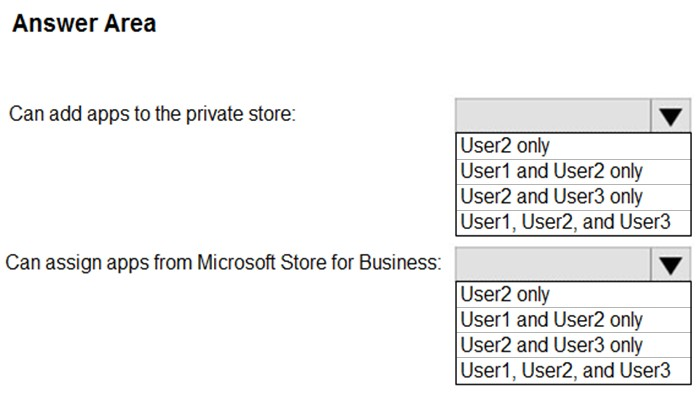Image resolution: width=699 pixels, height=394 pixels.
Task: Click the empty selection box for private store
Action: (x=553, y=115)
